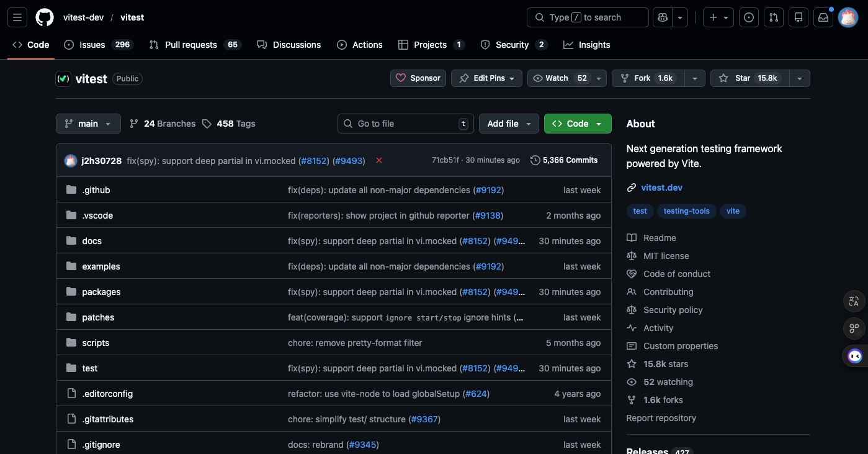Go to GitHub homepage via Octocat logo

pos(45,17)
